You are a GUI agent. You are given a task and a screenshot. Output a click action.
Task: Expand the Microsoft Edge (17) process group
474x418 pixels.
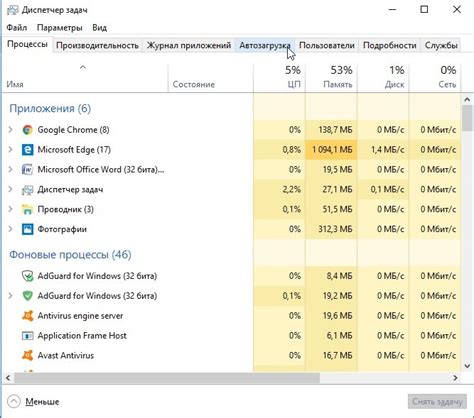[10, 150]
